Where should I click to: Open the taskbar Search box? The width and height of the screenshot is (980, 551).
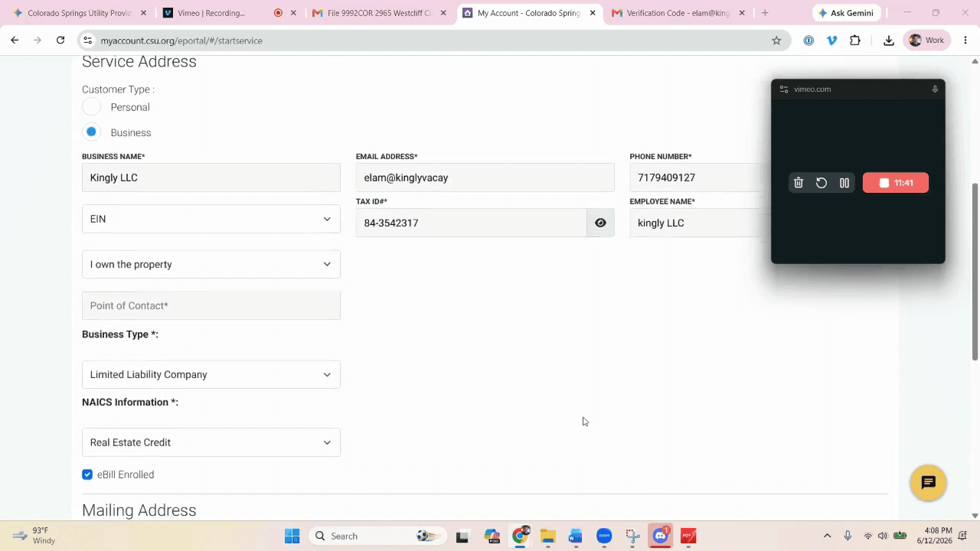coord(376,536)
